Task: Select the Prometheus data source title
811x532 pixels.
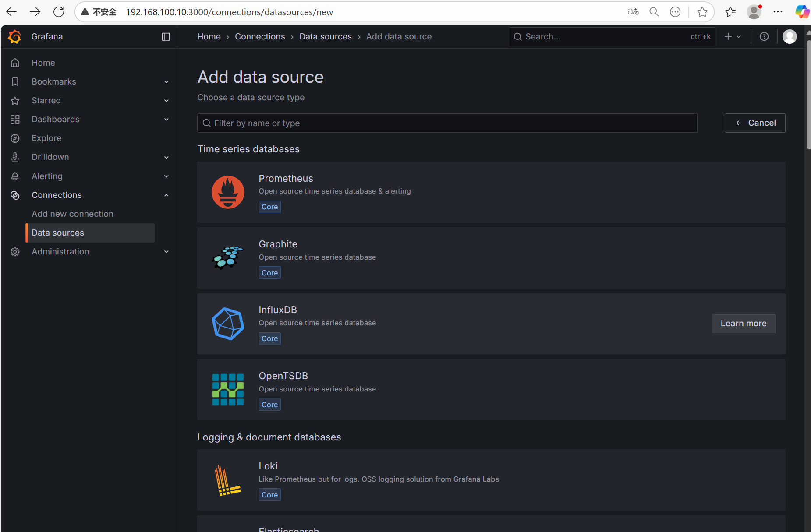Action: tap(286, 179)
